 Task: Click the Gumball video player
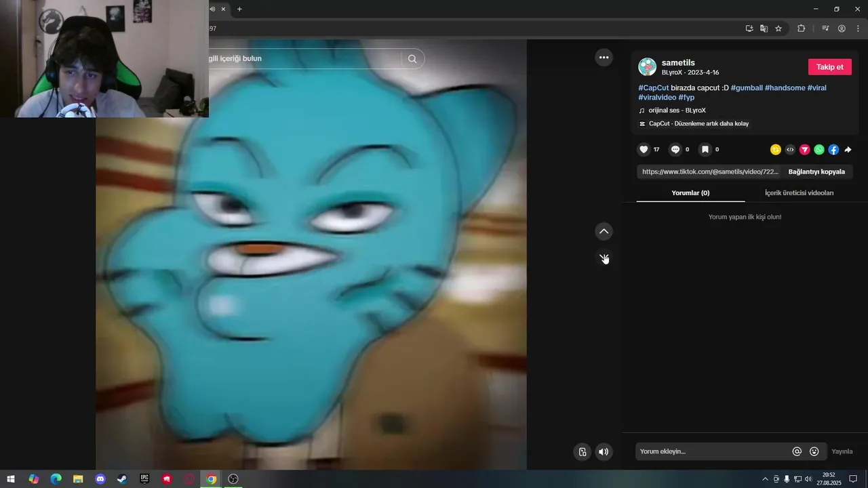click(311, 254)
